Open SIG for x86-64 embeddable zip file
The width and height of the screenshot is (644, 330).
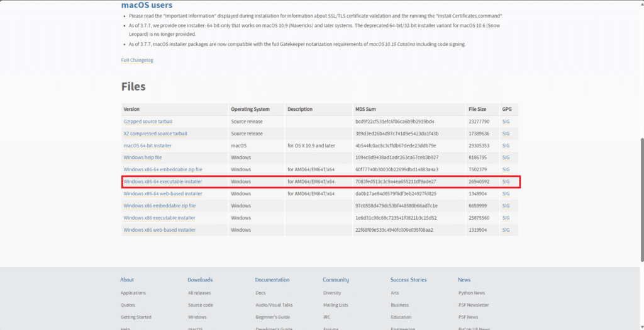point(506,169)
